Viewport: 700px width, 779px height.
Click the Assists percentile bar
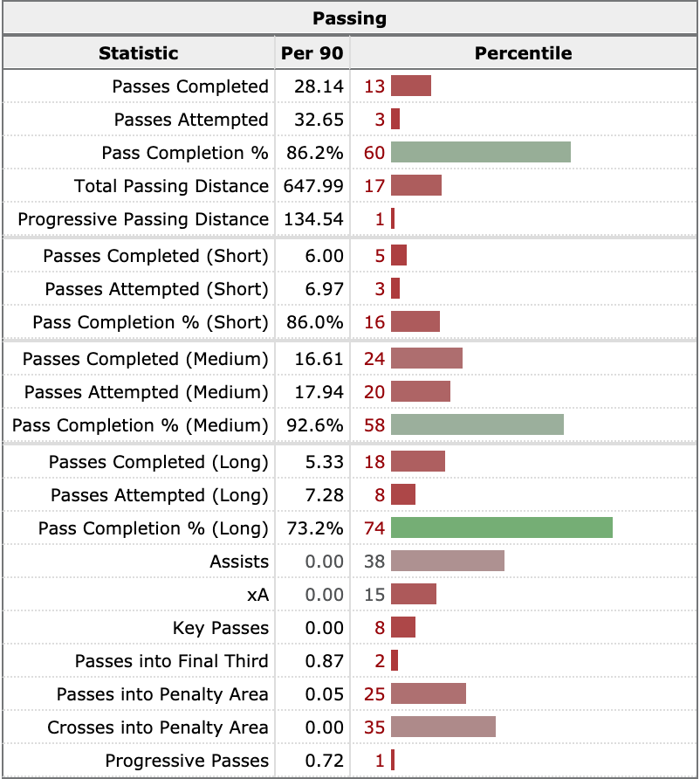[x=447, y=562]
